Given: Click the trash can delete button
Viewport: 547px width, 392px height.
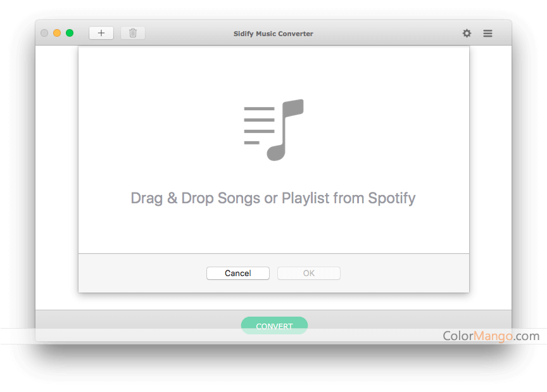Looking at the screenshot, I should coord(133,33).
